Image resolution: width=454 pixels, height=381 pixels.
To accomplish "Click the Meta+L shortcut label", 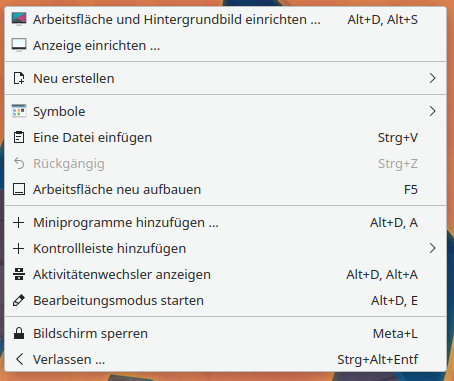I will [395, 333].
